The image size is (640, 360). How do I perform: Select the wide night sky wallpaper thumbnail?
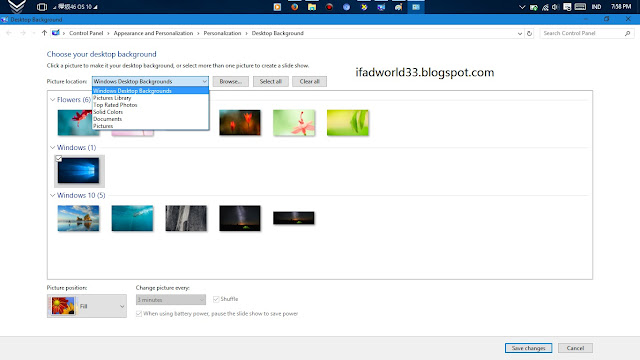(294, 218)
